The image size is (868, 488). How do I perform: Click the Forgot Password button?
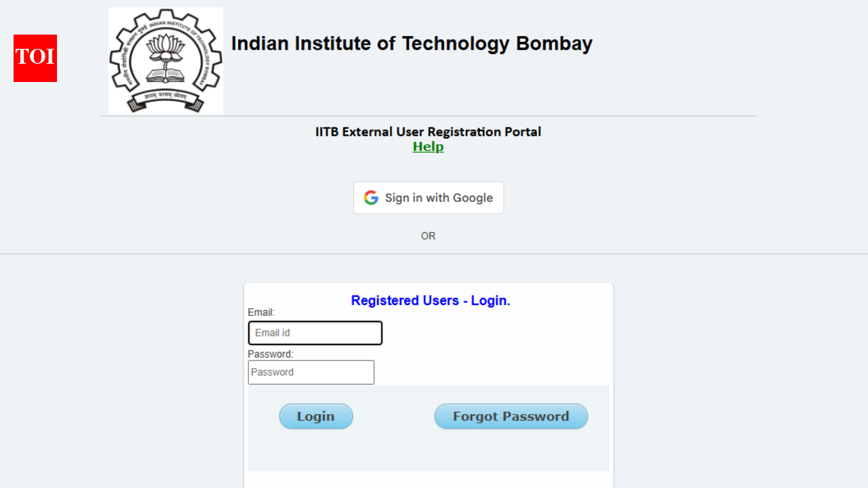pos(511,416)
